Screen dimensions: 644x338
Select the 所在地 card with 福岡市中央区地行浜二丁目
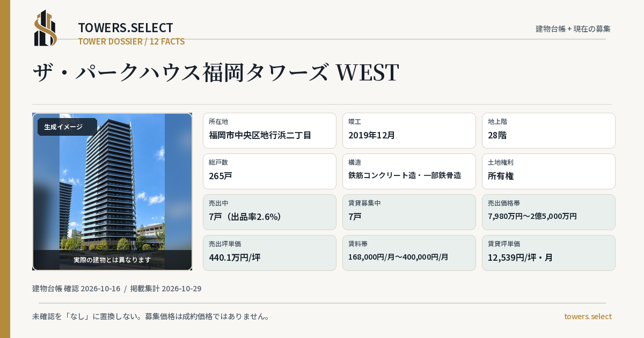(x=269, y=130)
